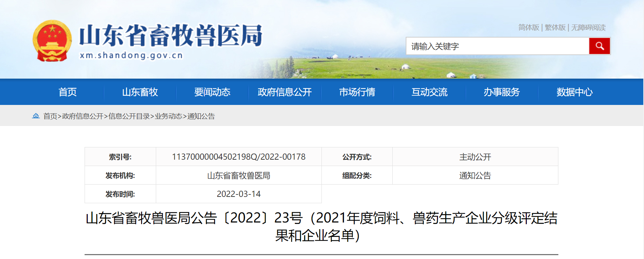Image resolution: width=644 pixels, height=259 pixels.
Task: Click the national emblem logo
Action: tap(52, 41)
